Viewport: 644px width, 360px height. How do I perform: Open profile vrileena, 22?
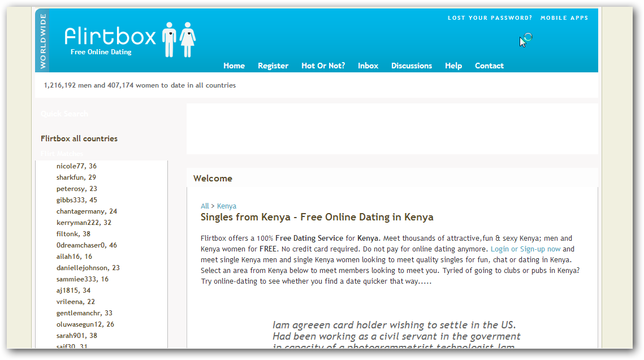pyautogui.click(x=76, y=302)
